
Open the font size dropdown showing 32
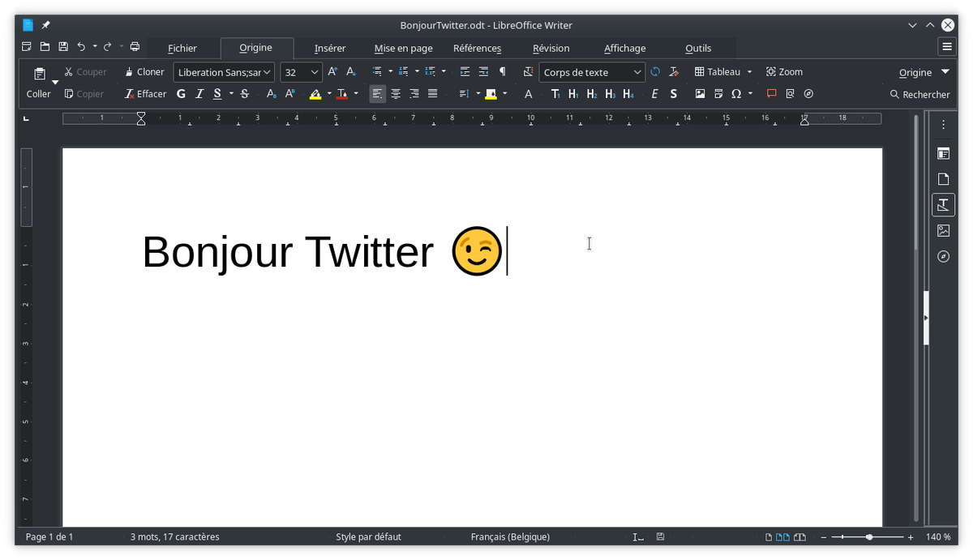click(x=302, y=72)
